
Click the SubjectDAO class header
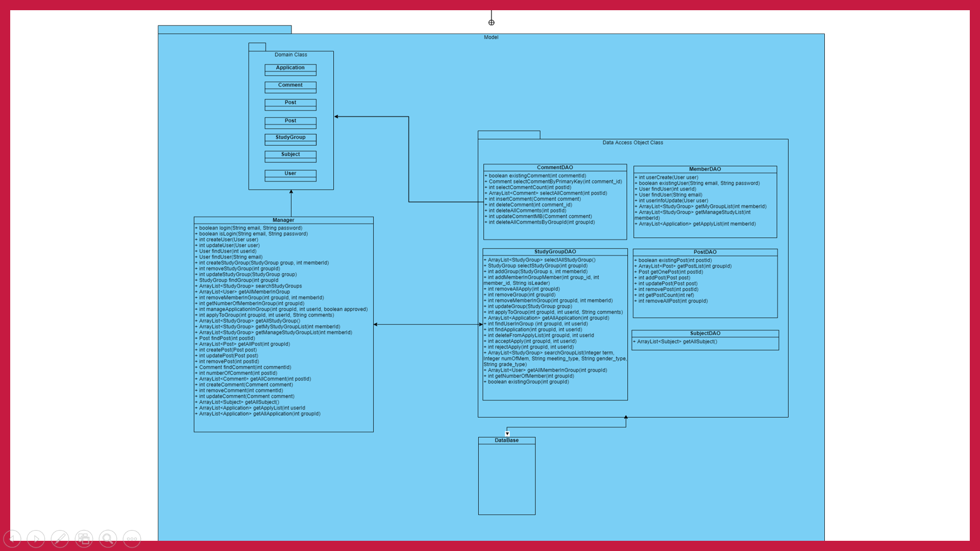tap(705, 334)
